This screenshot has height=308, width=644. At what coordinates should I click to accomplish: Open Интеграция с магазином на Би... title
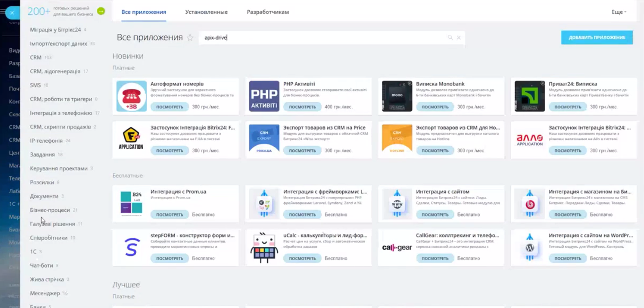click(590, 191)
